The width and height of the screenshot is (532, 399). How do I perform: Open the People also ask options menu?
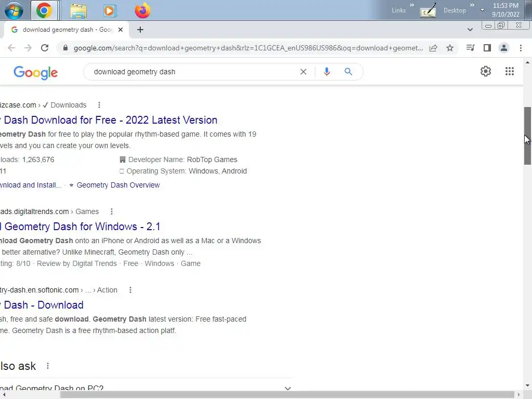(48, 366)
